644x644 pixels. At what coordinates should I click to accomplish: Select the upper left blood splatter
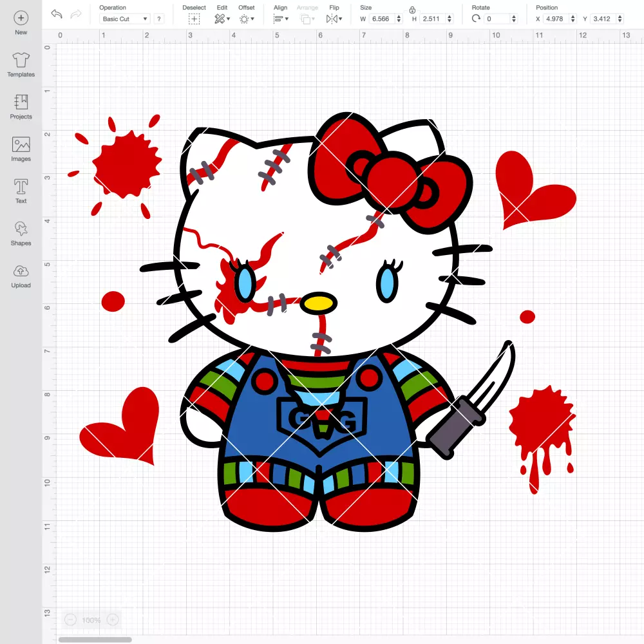[126, 164]
